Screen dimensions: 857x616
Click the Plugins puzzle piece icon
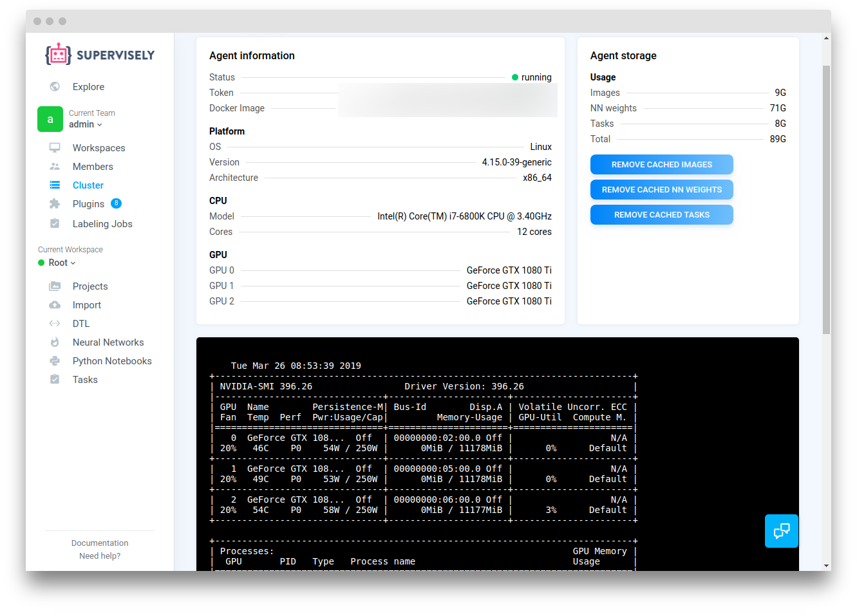[x=55, y=204]
